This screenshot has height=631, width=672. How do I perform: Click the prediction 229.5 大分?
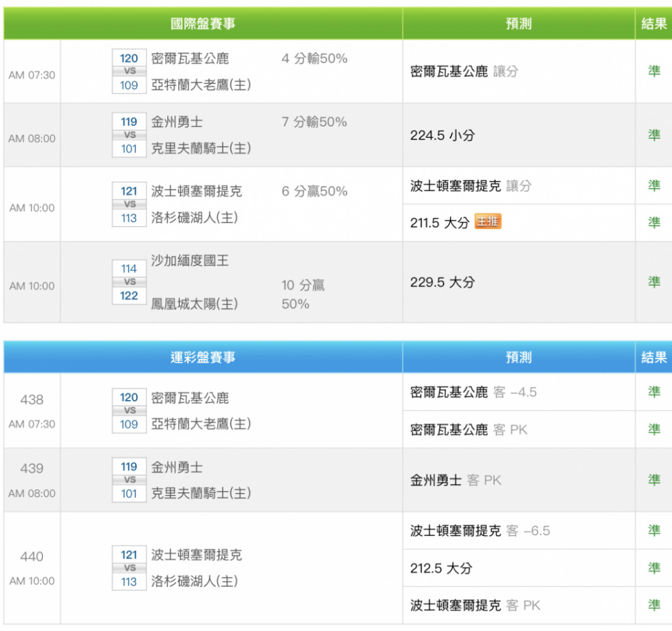443,282
